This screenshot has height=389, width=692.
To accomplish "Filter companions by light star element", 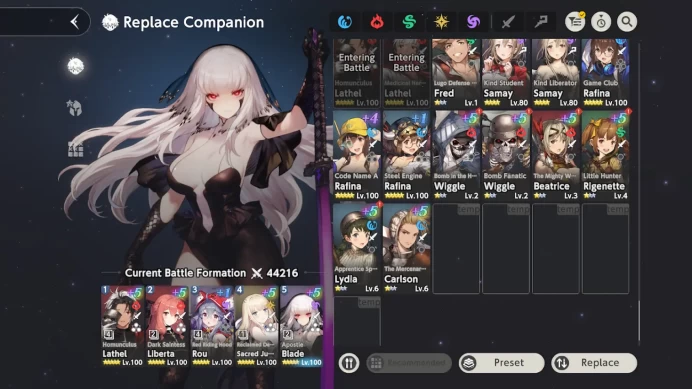I will pyautogui.click(x=441, y=22).
